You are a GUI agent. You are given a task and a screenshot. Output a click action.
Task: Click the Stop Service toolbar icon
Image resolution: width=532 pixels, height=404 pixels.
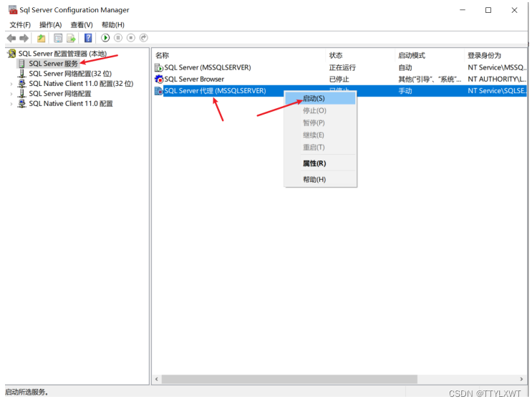click(131, 38)
